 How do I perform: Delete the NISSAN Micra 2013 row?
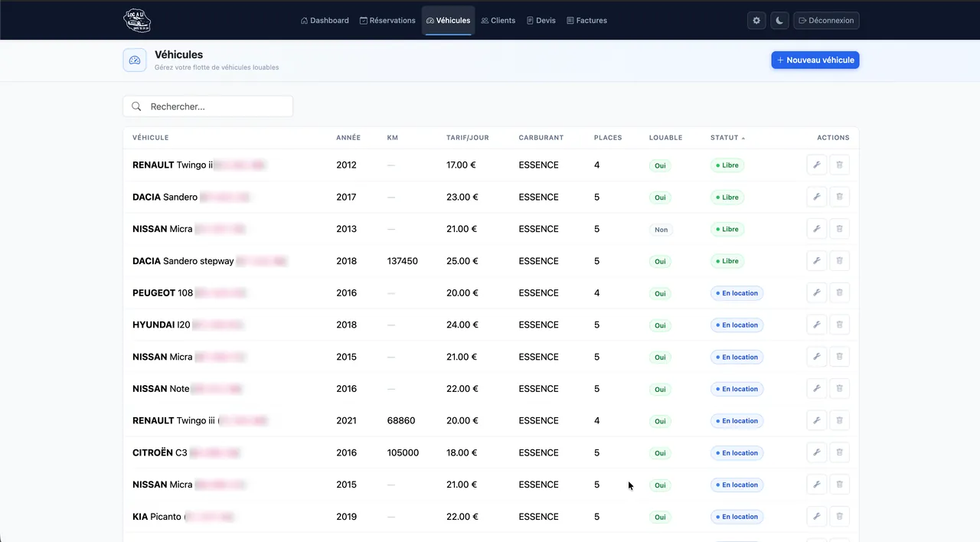click(x=839, y=229)
